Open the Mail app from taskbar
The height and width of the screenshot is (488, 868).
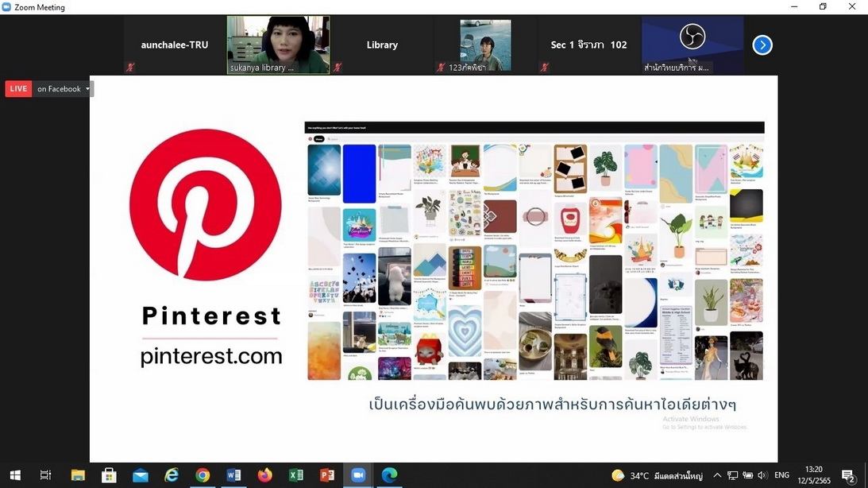[x=140, y=475]
